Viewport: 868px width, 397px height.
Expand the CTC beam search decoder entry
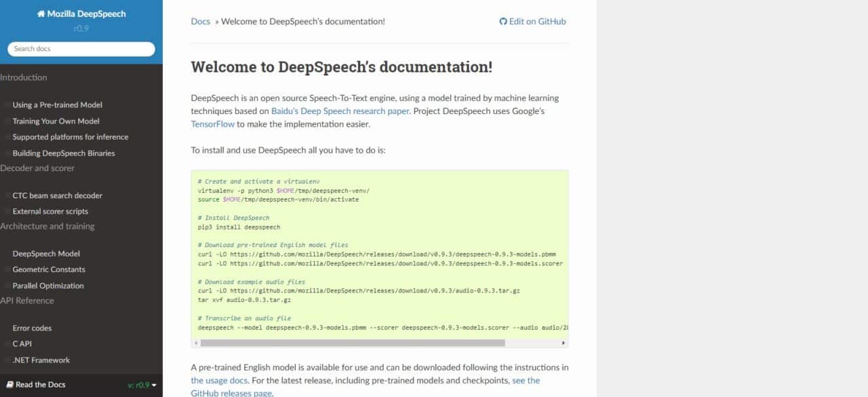coord(7,195)
